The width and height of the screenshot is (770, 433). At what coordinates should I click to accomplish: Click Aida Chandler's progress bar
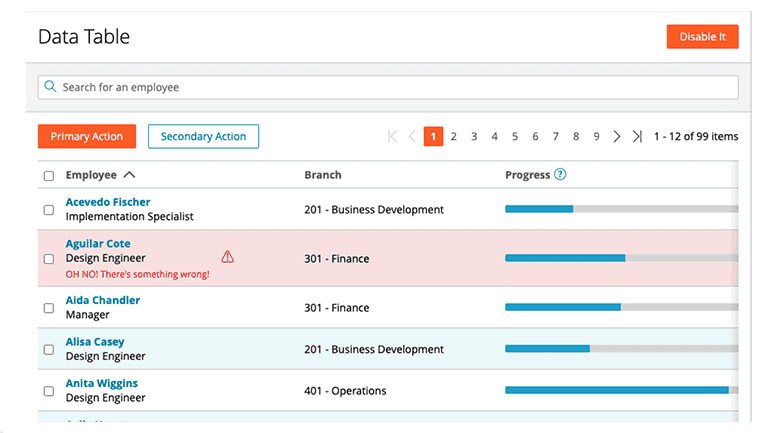pyautogui.click(x=622, y=307)
